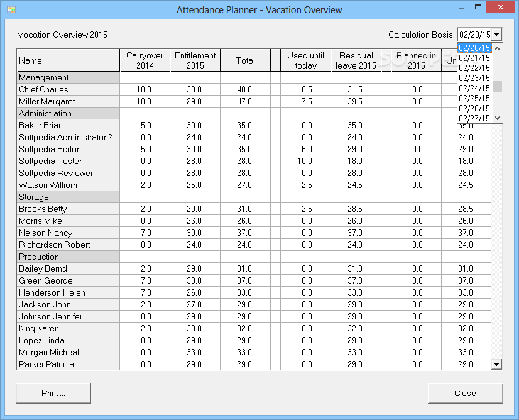
Task: Click the Attendance Planner title bar icon
Action: (x=11, y=9)
